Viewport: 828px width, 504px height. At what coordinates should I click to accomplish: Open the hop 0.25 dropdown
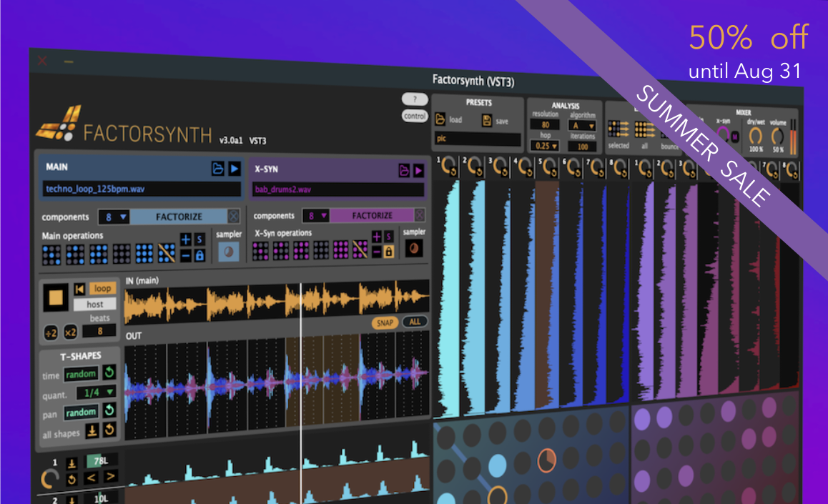546,146
